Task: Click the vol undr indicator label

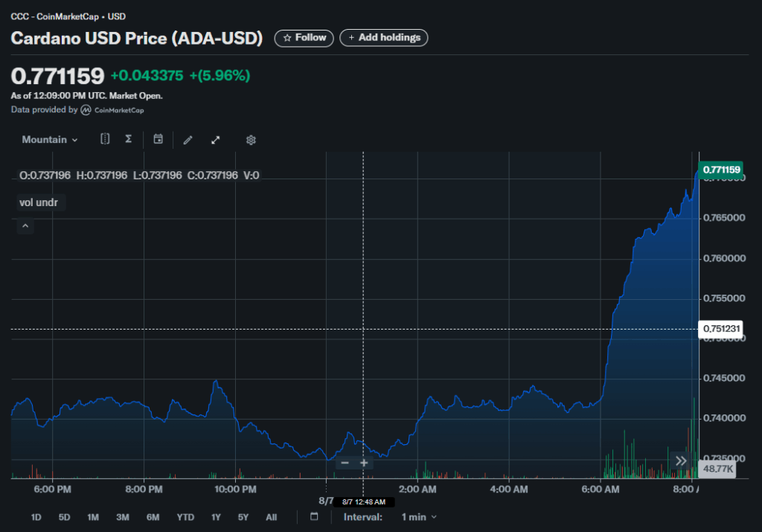Action: pyautogui.click(x=39, y=202)
